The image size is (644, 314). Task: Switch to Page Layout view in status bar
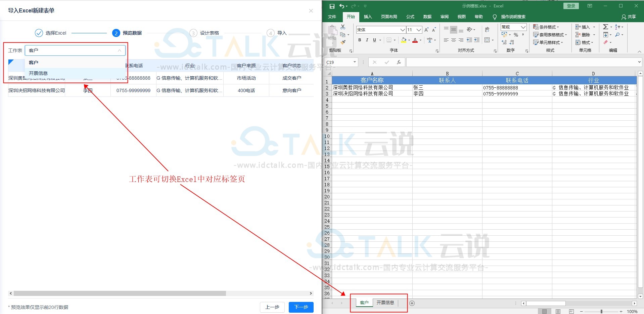pos(558,311)
